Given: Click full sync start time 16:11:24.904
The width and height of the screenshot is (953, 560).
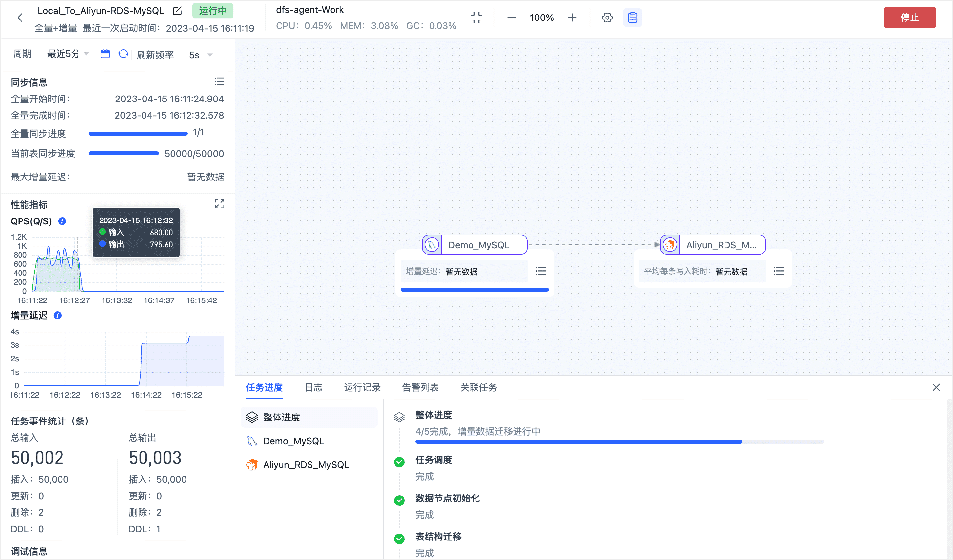Looking at the screenshot, I should [169, 99].
